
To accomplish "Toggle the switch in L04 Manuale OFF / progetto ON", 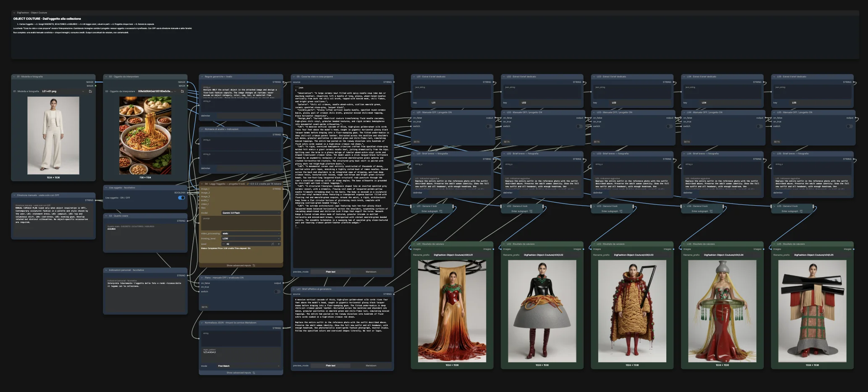I will [759, 126].
